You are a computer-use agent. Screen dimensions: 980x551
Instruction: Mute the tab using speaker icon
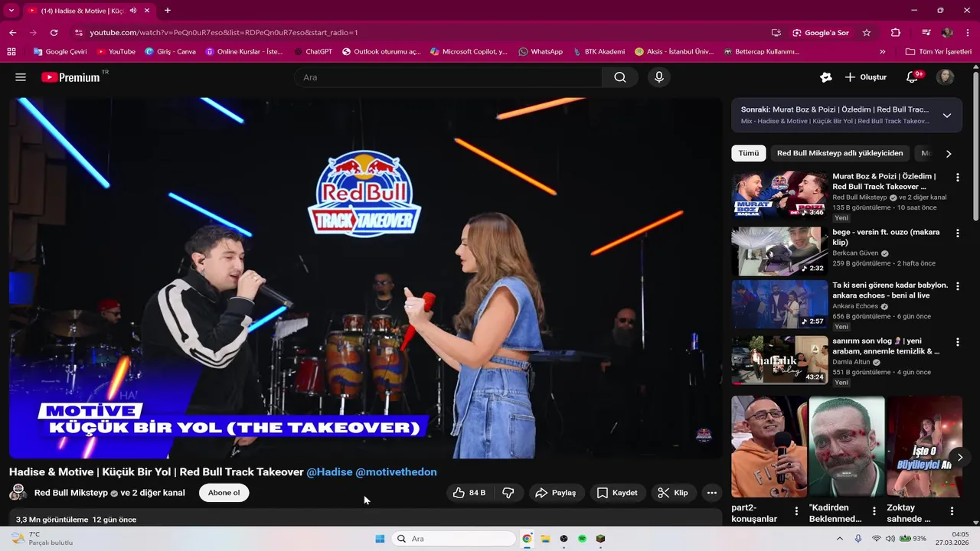pyautogui.click(x=133, y=11)
